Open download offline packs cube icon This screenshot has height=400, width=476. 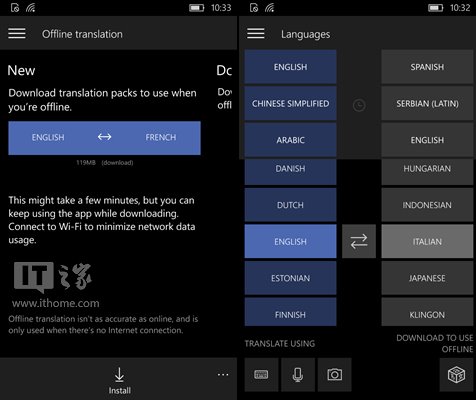[456, 374]
